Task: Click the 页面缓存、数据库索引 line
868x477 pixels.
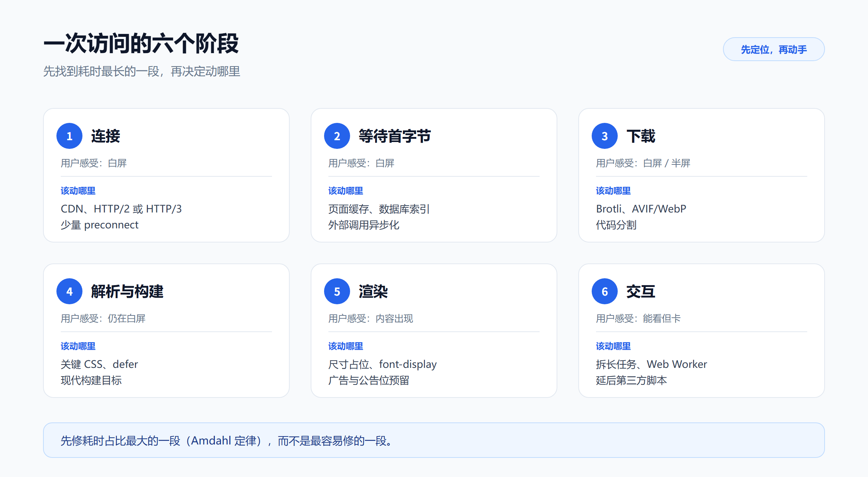Action: pos(379,209)
